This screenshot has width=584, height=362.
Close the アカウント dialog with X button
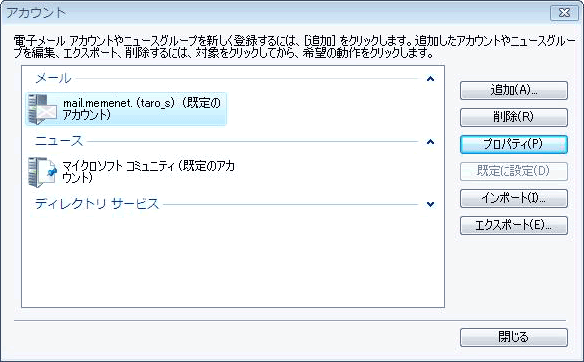tap(564, 13)
